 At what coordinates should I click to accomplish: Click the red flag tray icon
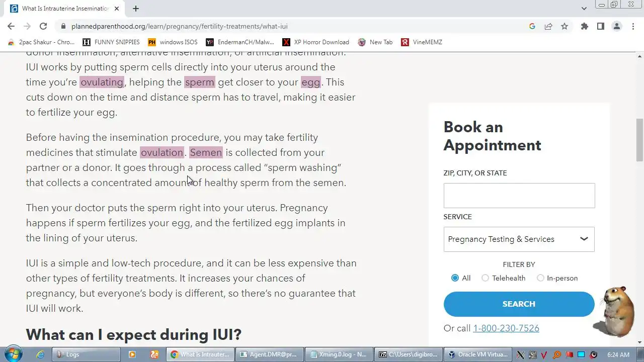pos(569,354)
